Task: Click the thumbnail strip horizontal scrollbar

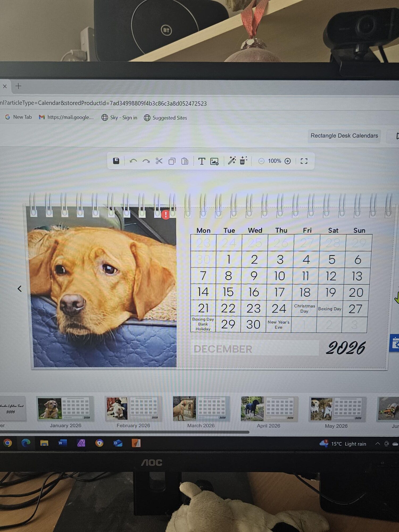Action: 124,432
